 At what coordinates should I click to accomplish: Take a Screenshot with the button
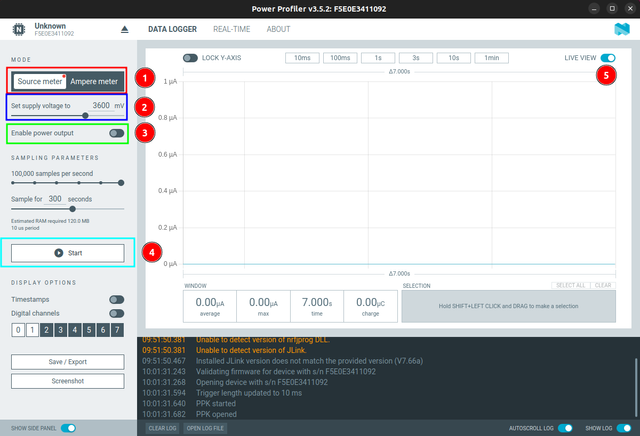tap(68, 380)
